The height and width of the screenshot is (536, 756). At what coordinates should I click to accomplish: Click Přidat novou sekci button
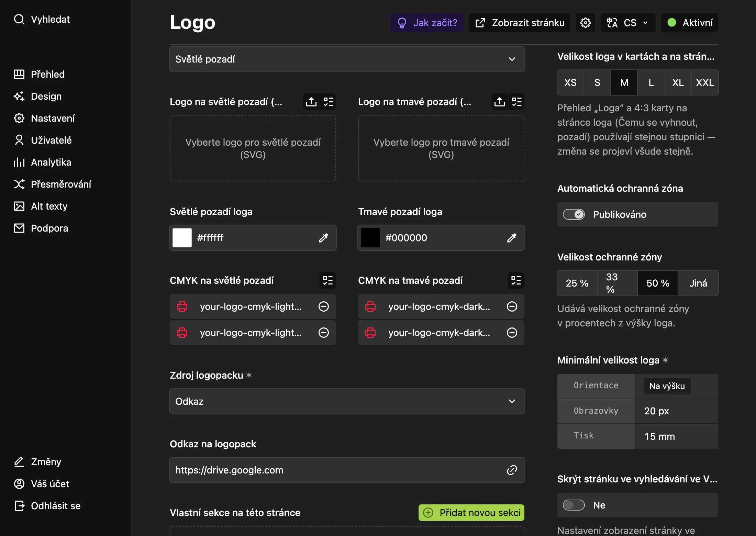point(471,513)
